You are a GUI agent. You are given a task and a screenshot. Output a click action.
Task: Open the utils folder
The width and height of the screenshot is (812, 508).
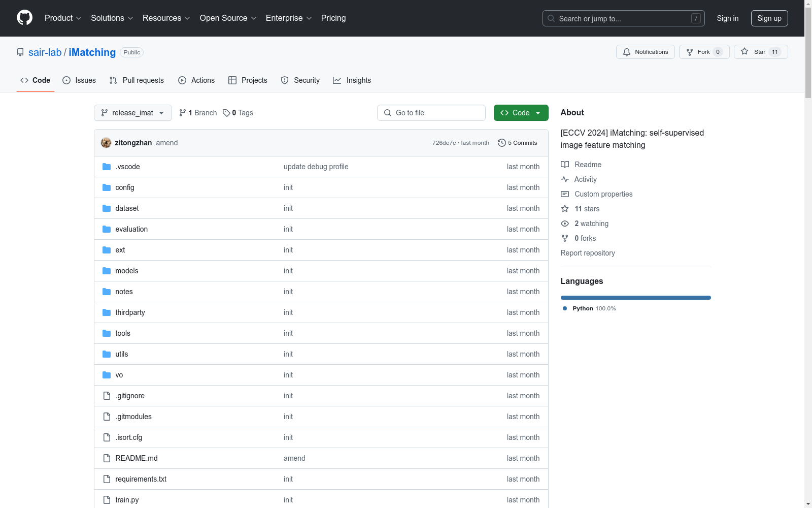pos(122,354)
